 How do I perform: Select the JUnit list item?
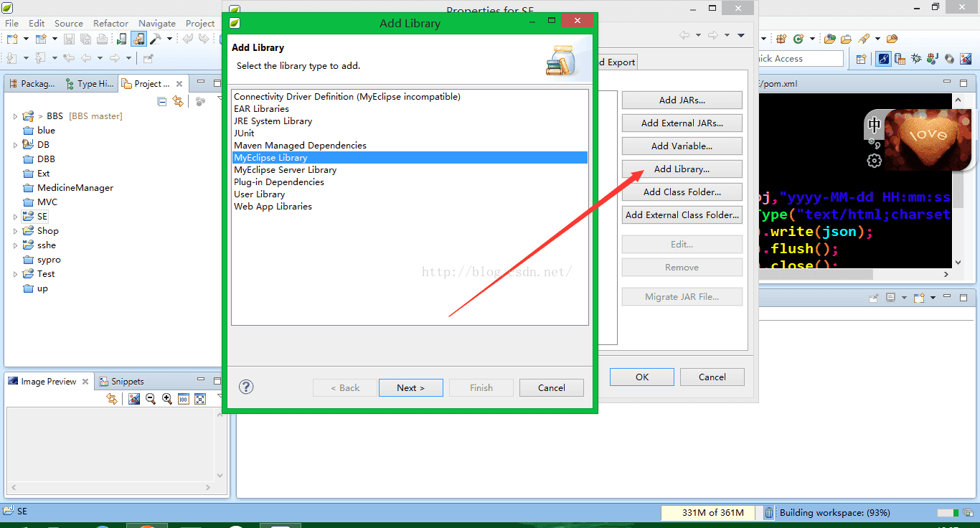coord(410,133)
